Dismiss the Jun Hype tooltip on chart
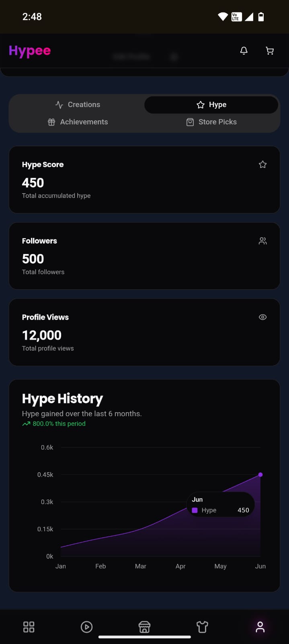 tap(220, 504)
